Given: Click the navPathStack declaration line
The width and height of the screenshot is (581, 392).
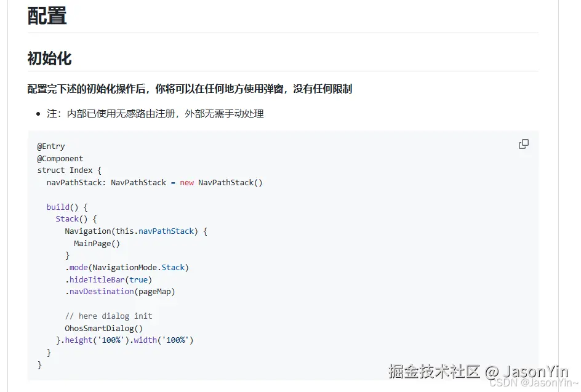Looking at the screenshot, I should tap(154, 183).
